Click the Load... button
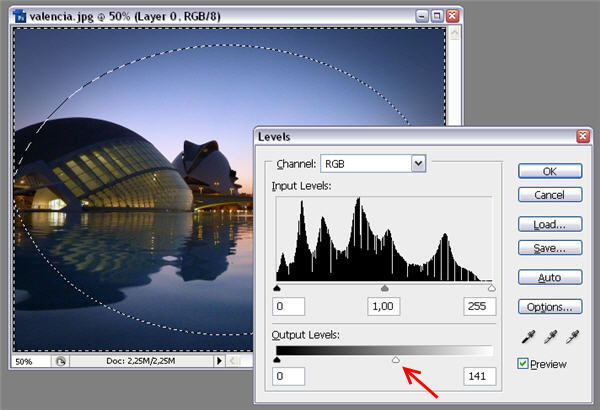This screenshot has width=600, height=410. click(x=550, y=225)
